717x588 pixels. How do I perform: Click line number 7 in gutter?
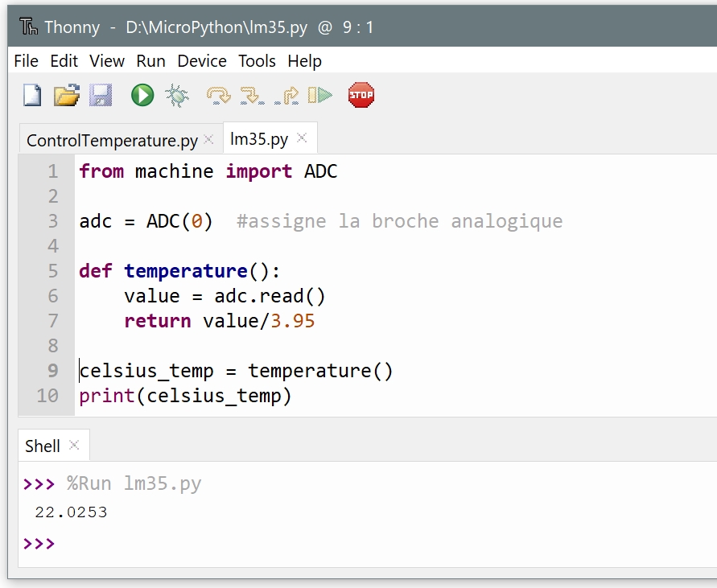coord(53,321)
